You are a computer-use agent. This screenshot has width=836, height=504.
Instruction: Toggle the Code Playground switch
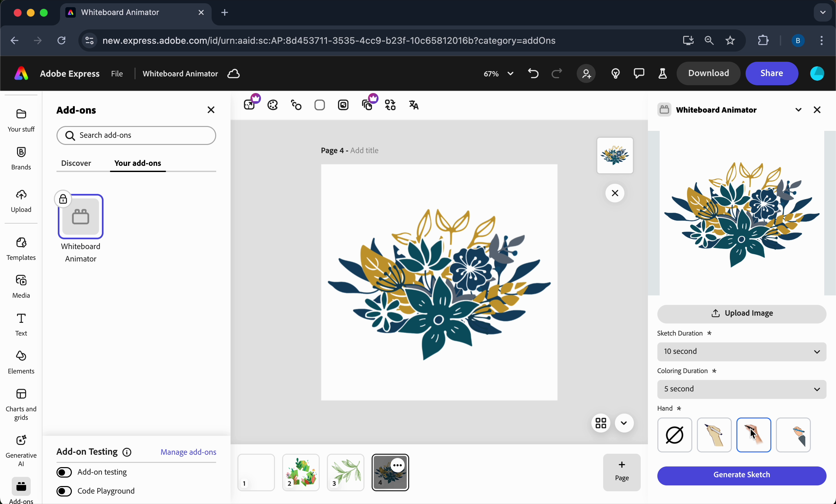pyautogui.click(x=64, y=491)
